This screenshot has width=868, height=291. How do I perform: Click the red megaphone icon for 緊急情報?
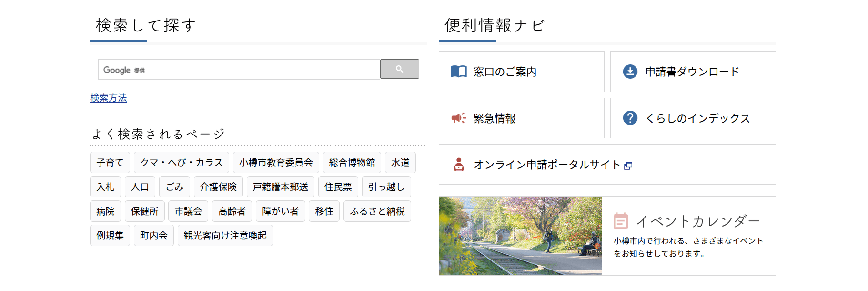tap(458, 118)
